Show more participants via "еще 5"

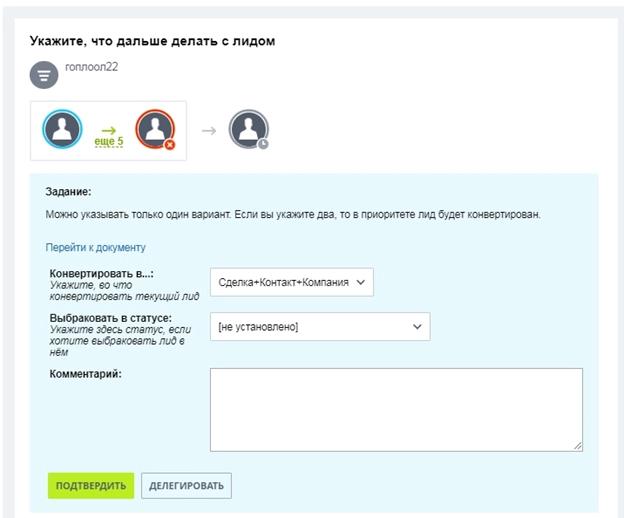(108, 142)
